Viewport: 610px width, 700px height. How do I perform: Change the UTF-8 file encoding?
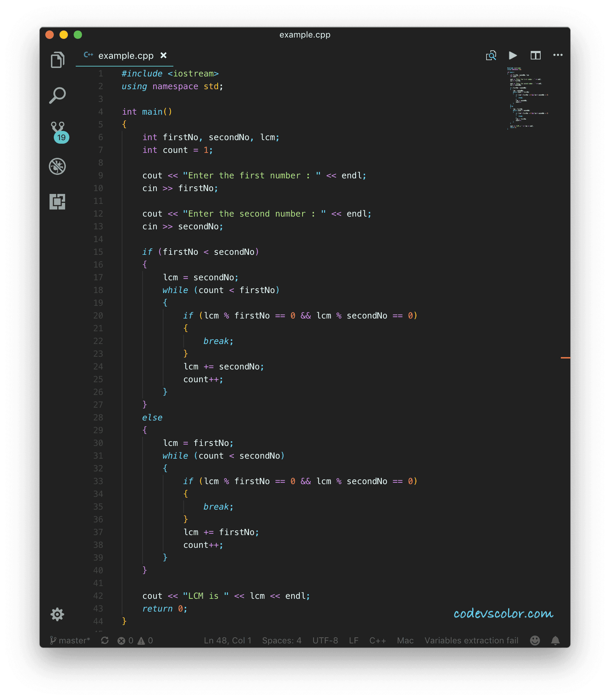click(x=325, y=641)
